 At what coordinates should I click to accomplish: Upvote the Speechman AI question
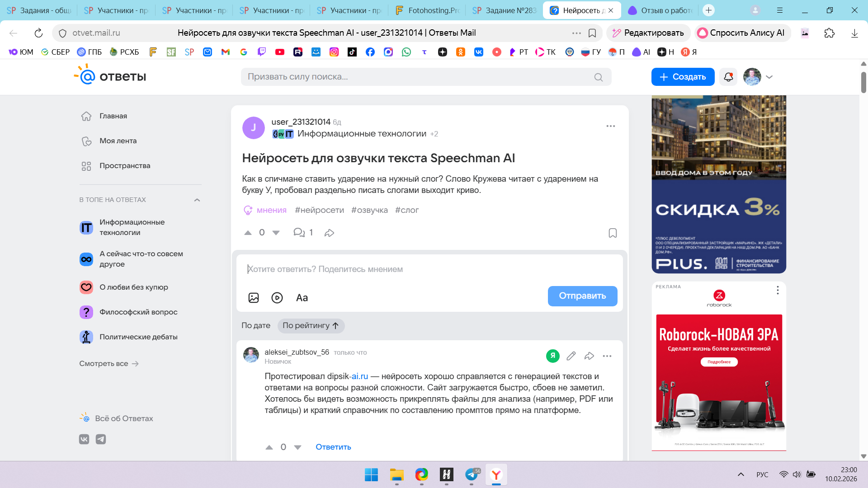click(x=248, y=233)
